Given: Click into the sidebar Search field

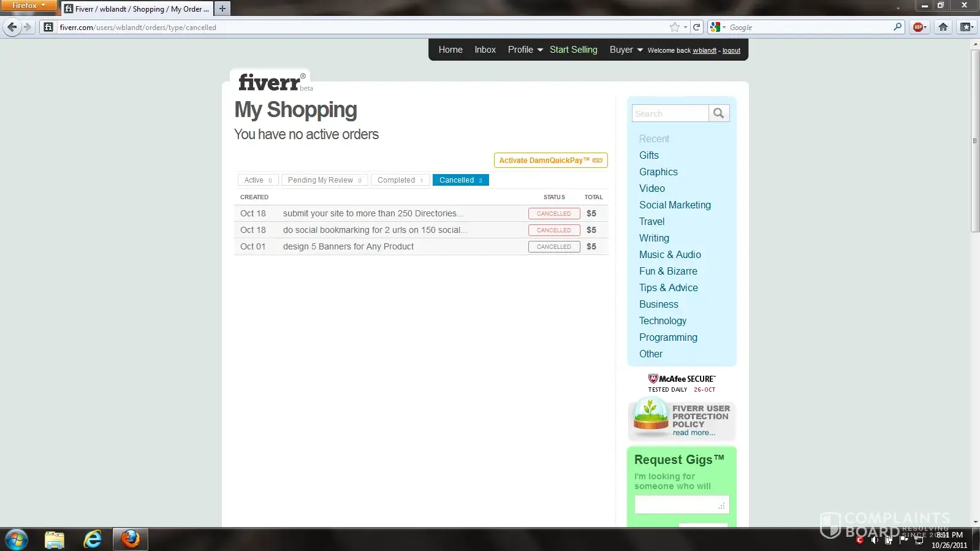Looking at the screenshot, I should point(670,113).
